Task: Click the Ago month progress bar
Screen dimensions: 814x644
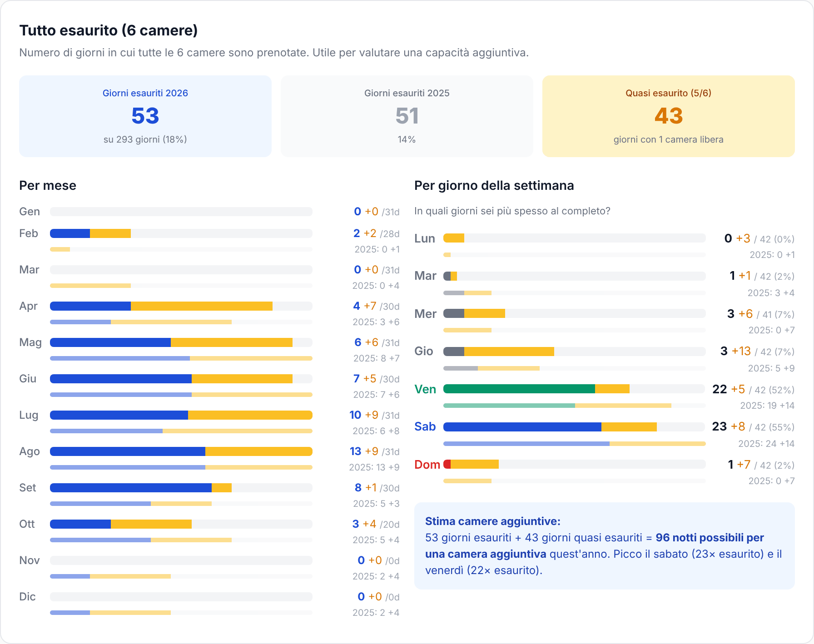Action: 181,451
